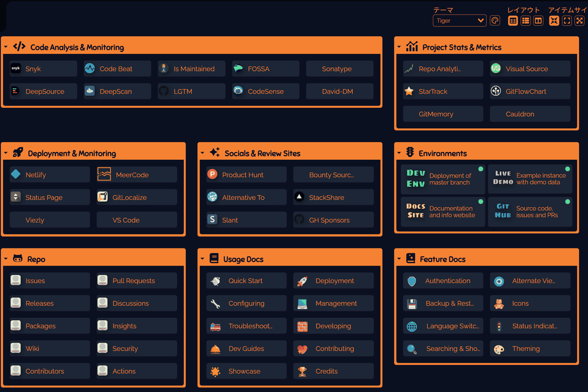This screenshot has height=392, width=588.
Task: Open the Viezly link
Action: (50, 220)
